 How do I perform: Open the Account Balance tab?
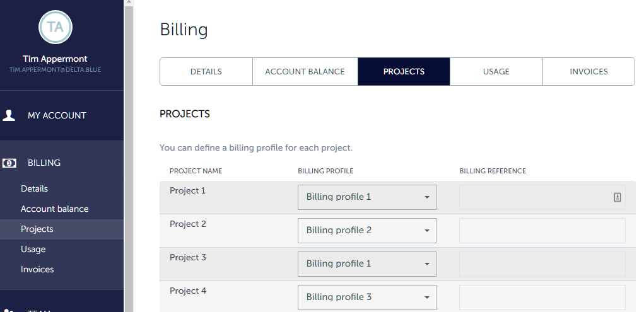click(305, 72)
